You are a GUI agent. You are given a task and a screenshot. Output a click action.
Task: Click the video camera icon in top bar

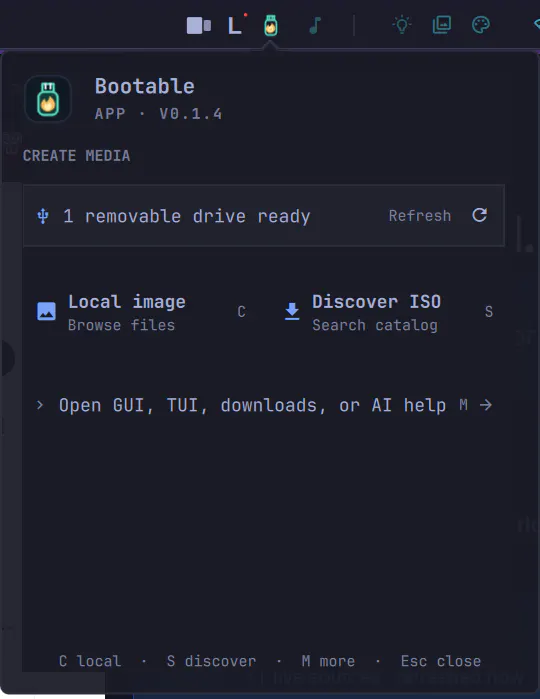[198, 25]
